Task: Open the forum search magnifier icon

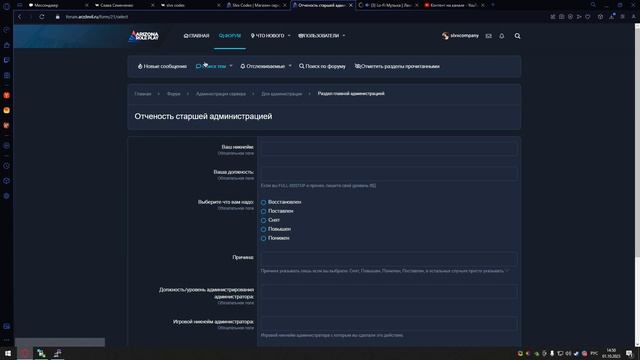Action: click(x=517, y=36)
